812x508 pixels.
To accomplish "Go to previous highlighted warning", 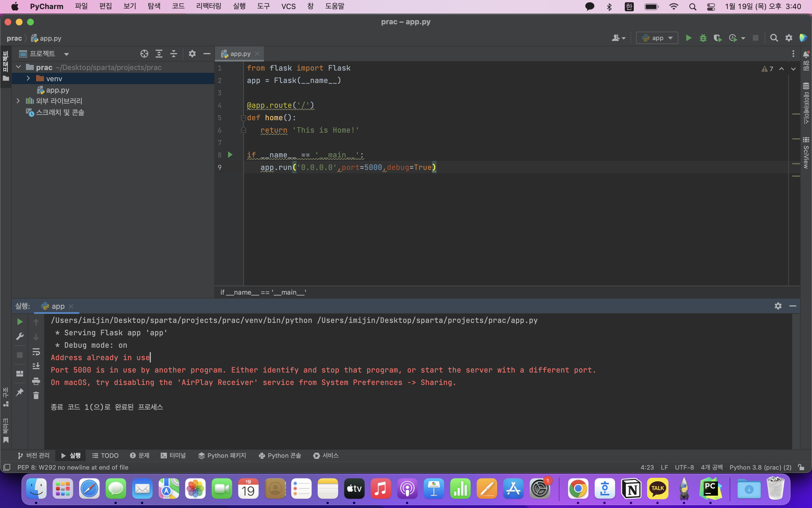I will point(782,69).
